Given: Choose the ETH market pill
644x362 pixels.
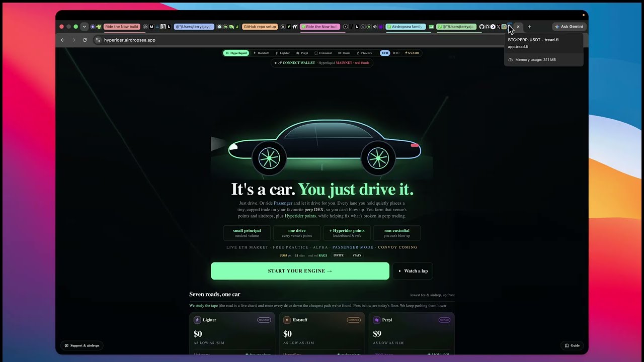Looking at the screenshot, I should [x=385, y=53].
